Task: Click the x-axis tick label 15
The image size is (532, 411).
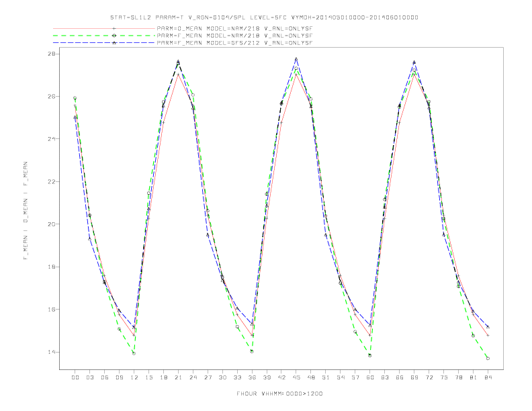Action: [x=149, y=377]
